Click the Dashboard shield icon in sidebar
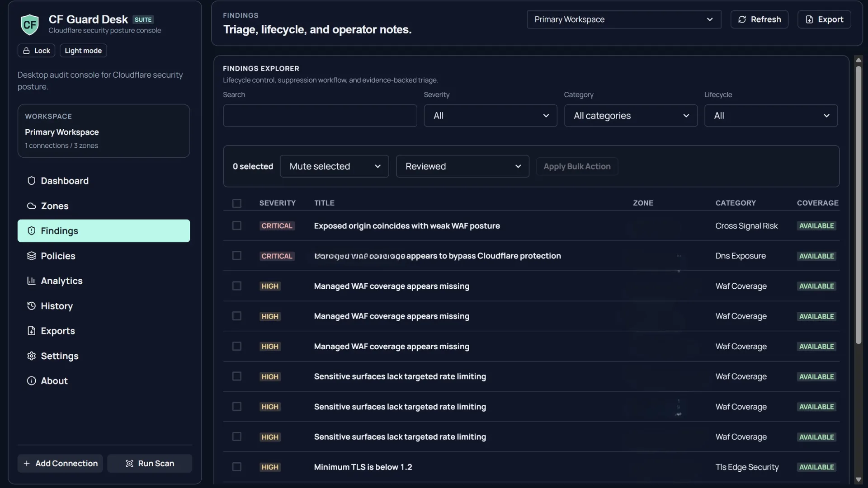Image resolution: width=868 pixels, height=488 pixels. point(31,181)
